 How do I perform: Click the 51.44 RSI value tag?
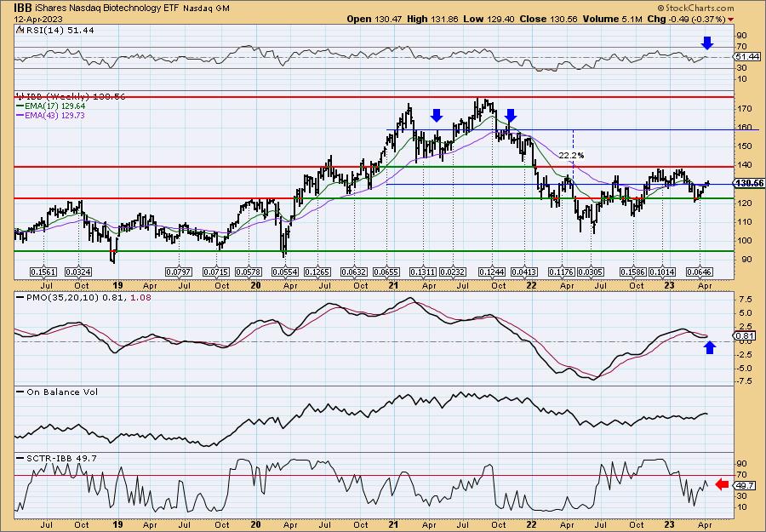[x=746, y=57]
